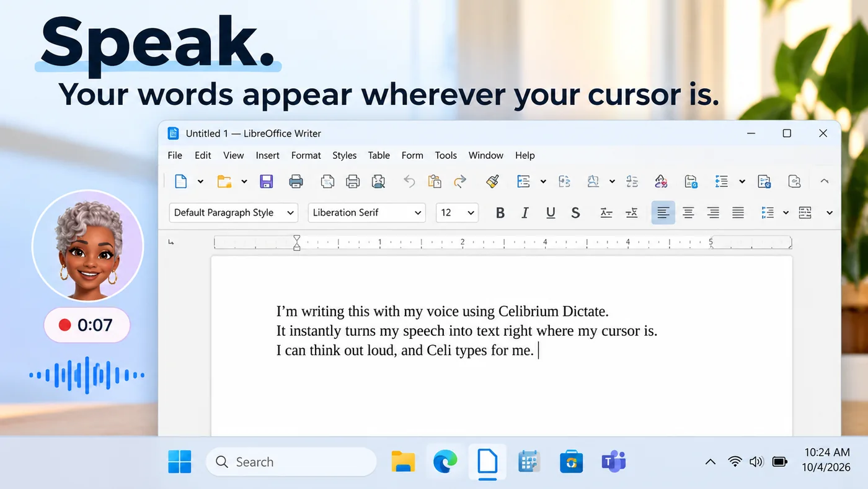Open the Help menu
The width and height of the screenshot is (868, 489).
click(x=525, y=155)
